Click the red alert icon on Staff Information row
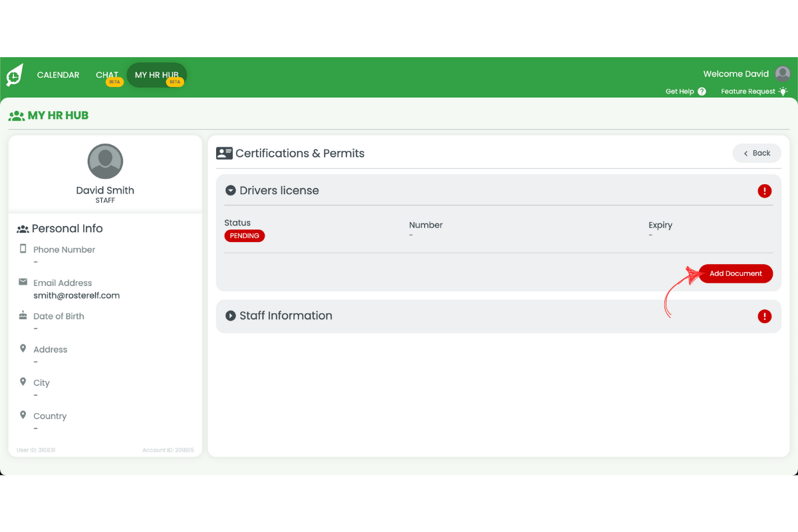 coord(765,316)
